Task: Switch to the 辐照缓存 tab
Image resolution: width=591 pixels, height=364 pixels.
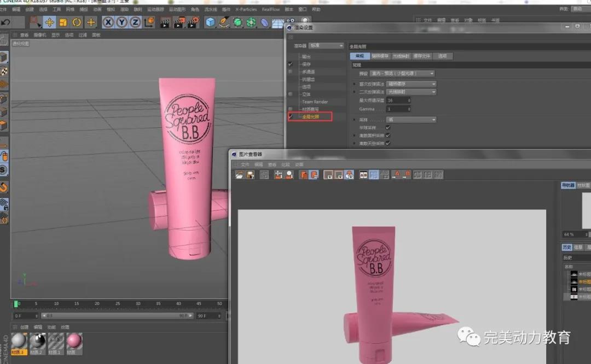Action: coord(380,56)
